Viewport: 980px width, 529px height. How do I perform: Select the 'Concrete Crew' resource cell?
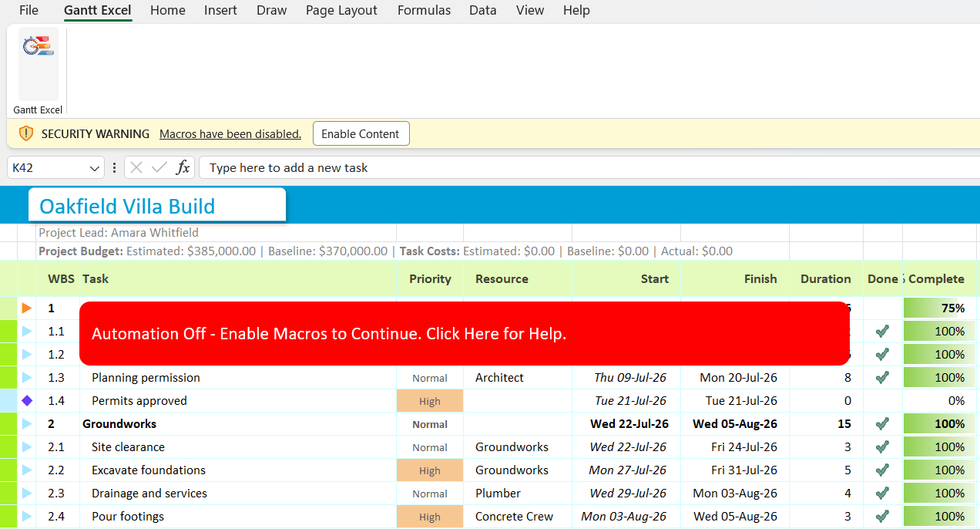pos(518,516)
